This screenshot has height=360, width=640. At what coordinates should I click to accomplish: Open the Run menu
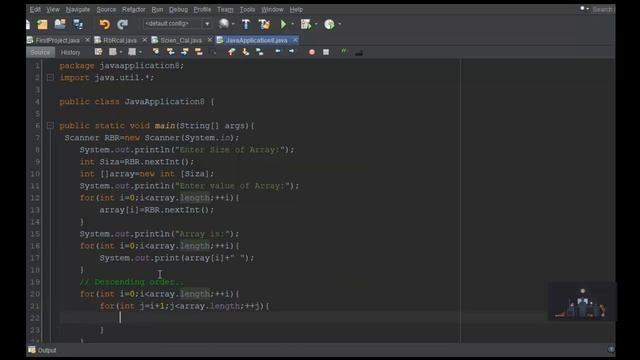tap(157, 9)
